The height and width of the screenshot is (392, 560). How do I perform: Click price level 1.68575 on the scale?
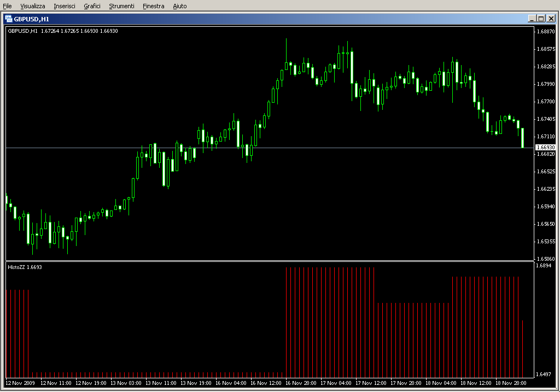[x=546, y=49]
